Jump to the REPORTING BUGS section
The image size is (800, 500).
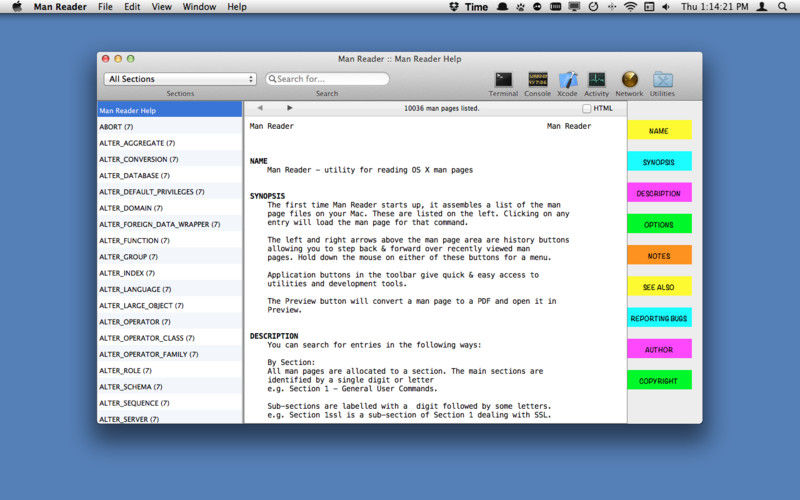coord(659,317)
